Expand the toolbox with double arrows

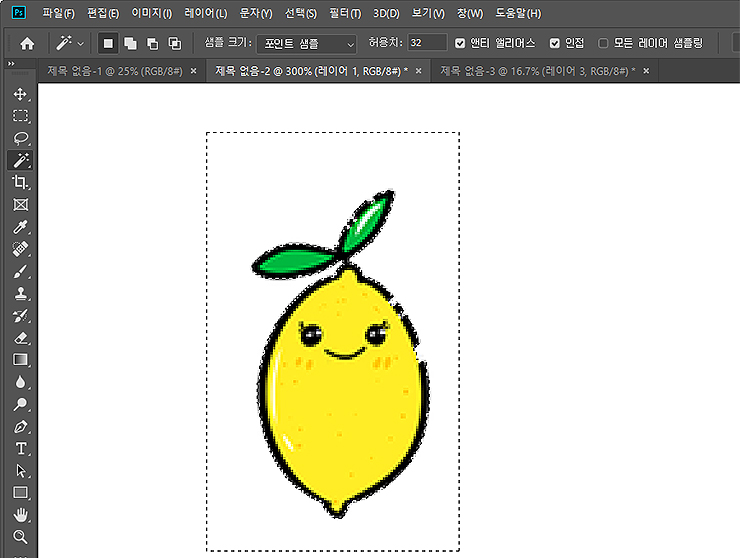click(11, 63)
